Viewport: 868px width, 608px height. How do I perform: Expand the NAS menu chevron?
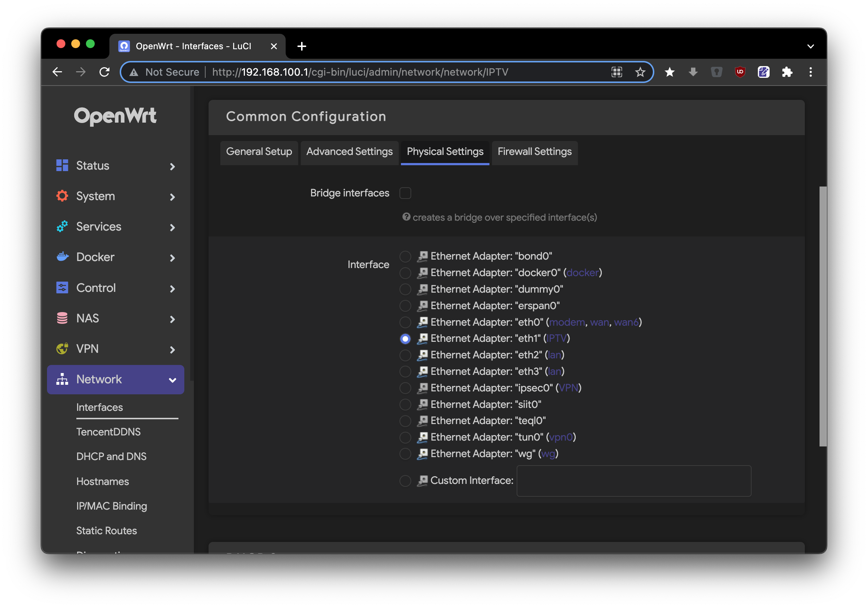[173, 319]
